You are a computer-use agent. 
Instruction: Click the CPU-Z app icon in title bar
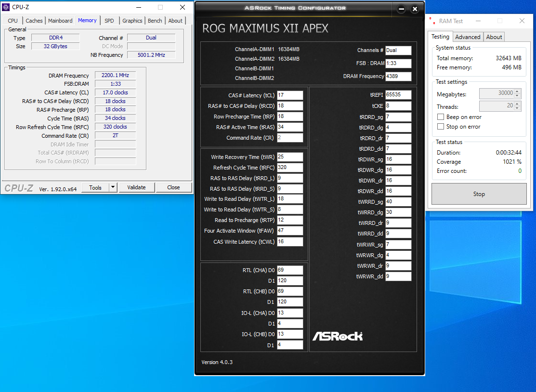click(6, 7)
